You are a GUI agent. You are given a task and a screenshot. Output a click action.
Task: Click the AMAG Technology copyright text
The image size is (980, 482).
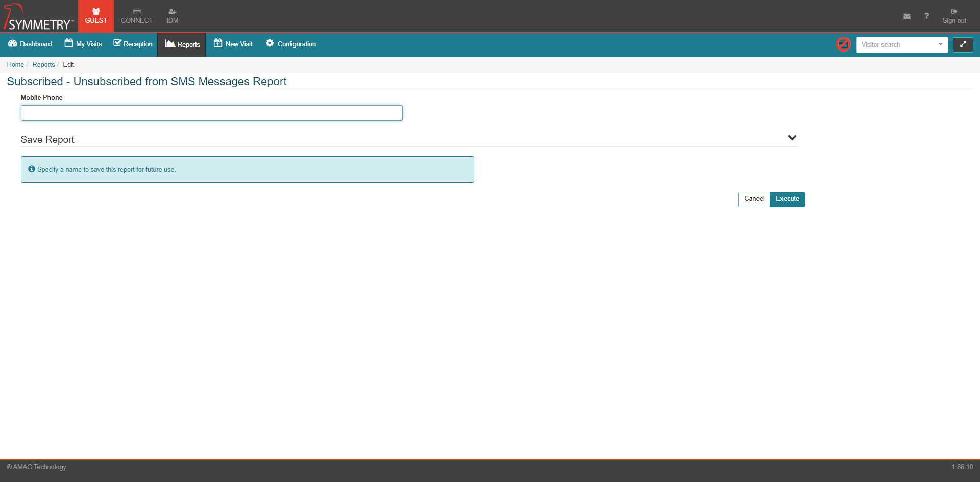[x=36, y=467]
